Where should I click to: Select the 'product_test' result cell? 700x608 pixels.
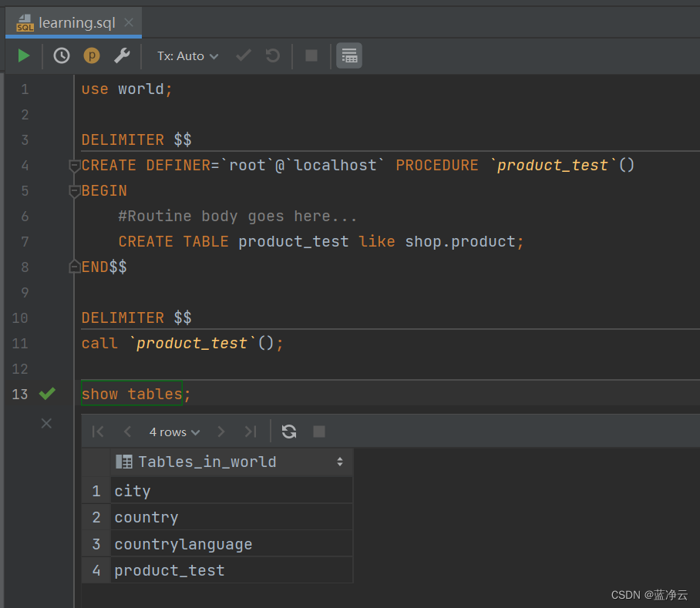coord(232,570)
